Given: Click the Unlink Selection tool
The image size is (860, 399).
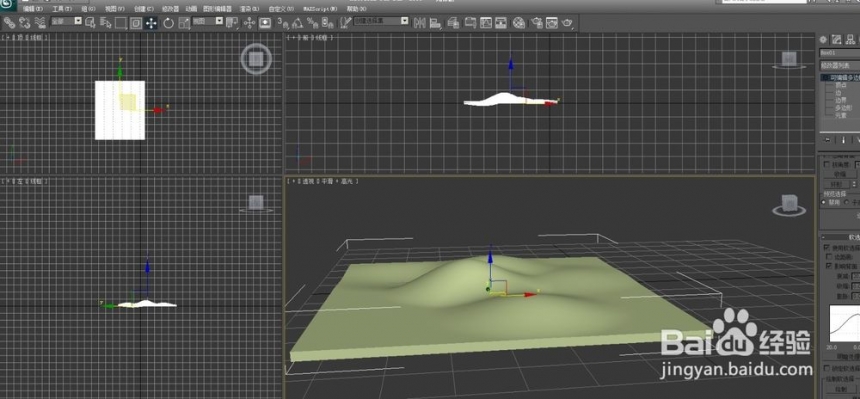Looking at the screenshot, I should [25, 23].
